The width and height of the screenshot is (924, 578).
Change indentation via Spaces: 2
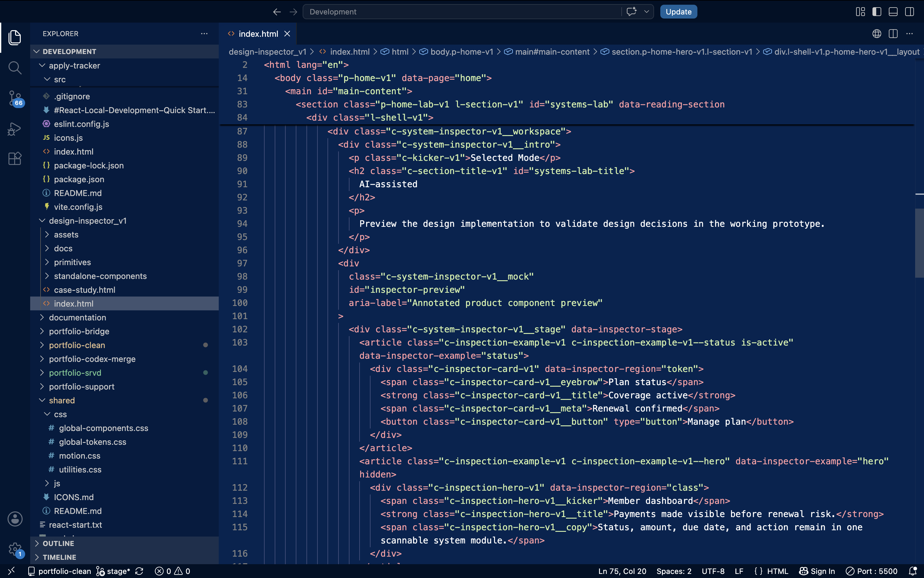(674, 571)
